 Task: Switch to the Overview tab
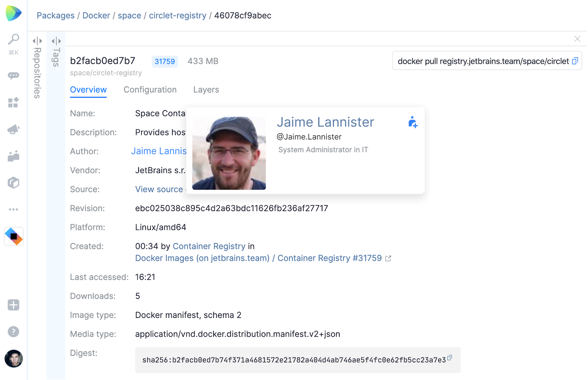click(x=88, y=90)
